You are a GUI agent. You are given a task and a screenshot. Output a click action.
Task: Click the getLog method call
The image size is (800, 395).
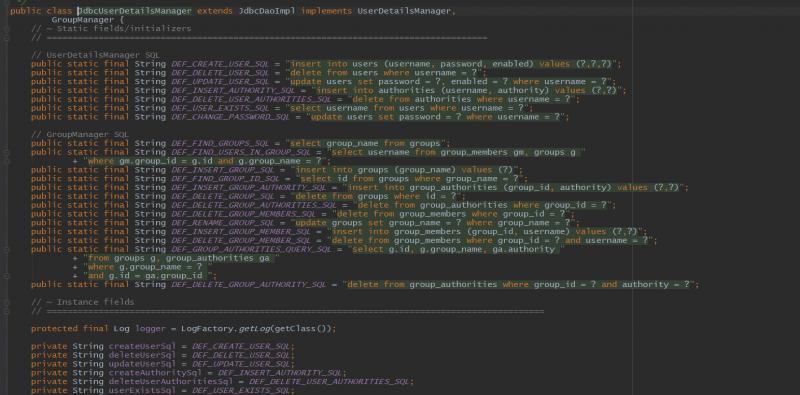point(254,329)
